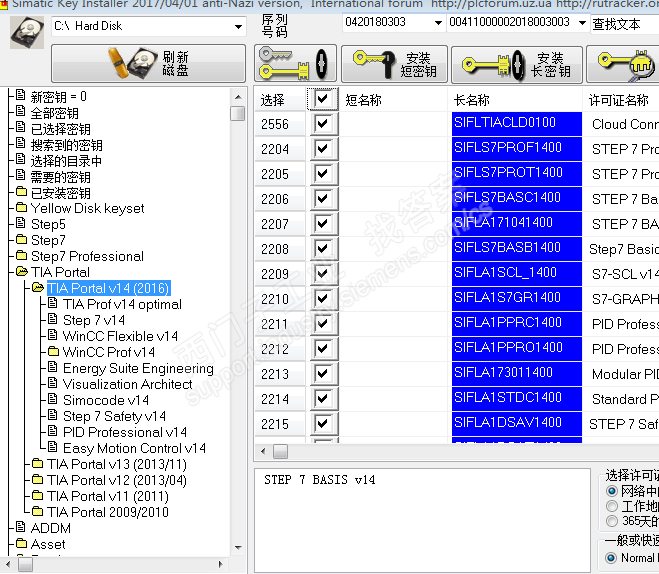Click the tree scrollbar up arrow
Image resolution: width=659 pixels, height=574 pixels.
coord(238,97)
